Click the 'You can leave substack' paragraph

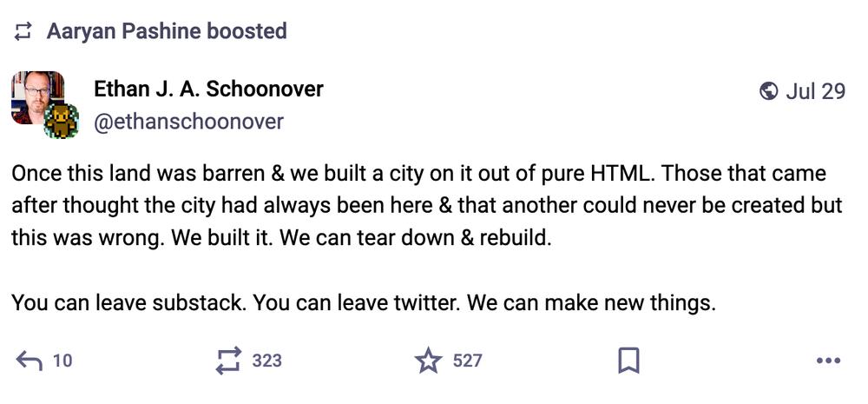364,302
